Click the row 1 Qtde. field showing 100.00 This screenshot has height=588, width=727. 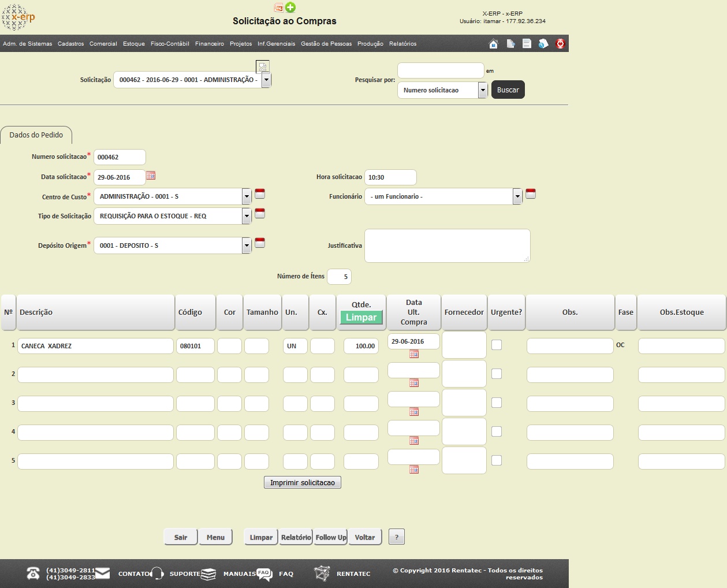point(361,346)
